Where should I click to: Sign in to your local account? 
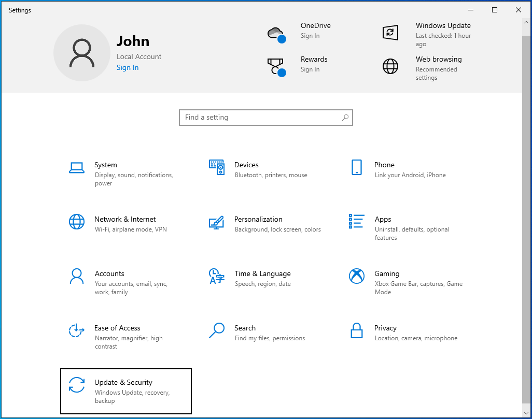coord(128,67)
